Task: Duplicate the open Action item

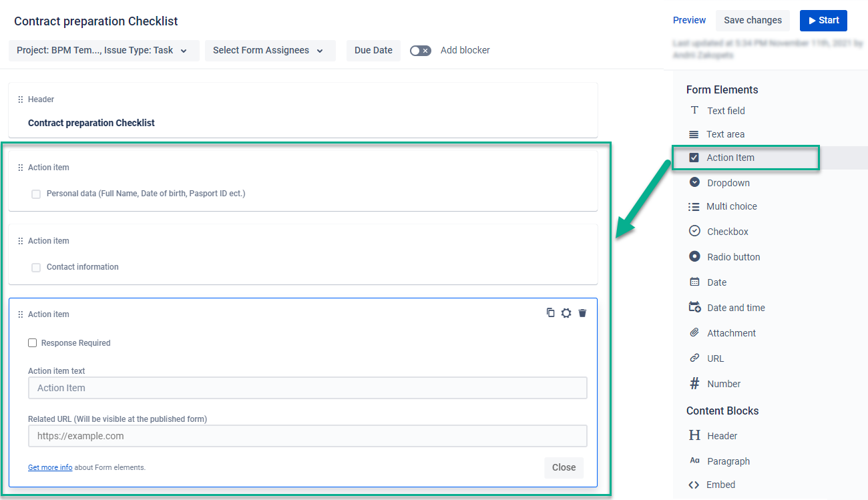Action: [x=550, y=312]
